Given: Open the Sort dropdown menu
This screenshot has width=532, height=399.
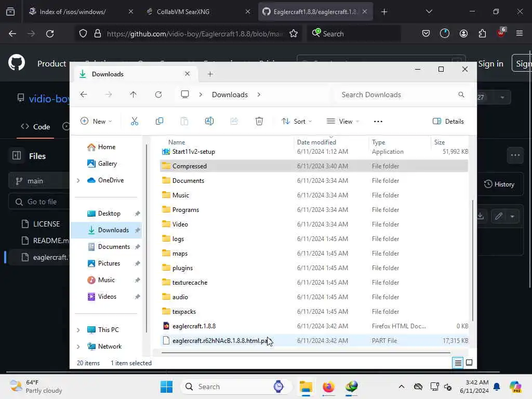Looking at the screenshot, I should pyautogui.click(x=297, y=122).
